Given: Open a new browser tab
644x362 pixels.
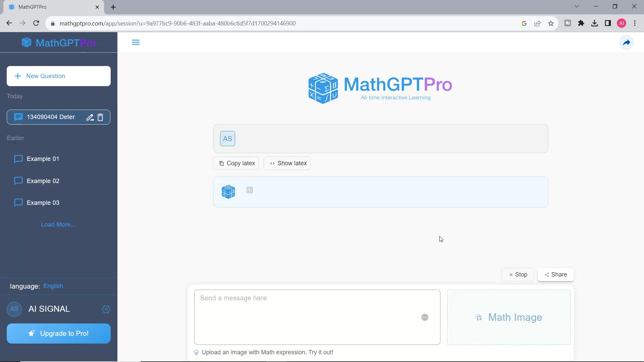Looking at the screenshot, I should [x=113, y=7].
